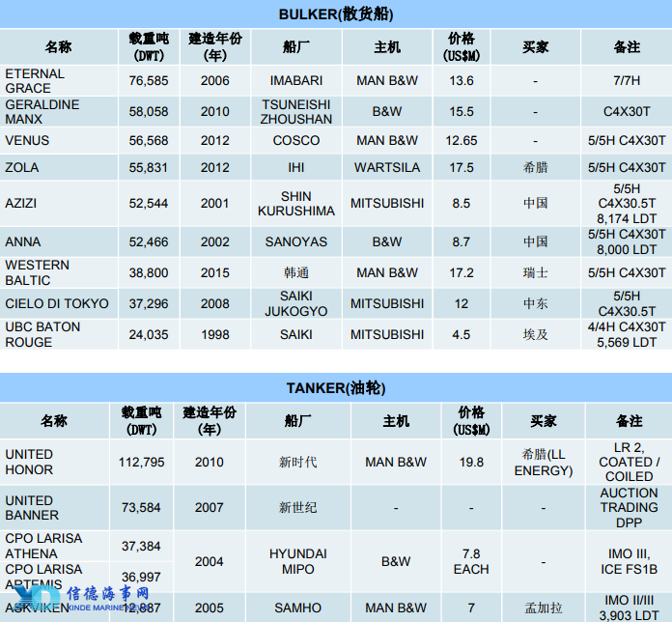Click the 希腊 buyer cell for ZOLA
Image resolution: width=672 pixels, height=622 pixels.
click(x=535, y=168)
